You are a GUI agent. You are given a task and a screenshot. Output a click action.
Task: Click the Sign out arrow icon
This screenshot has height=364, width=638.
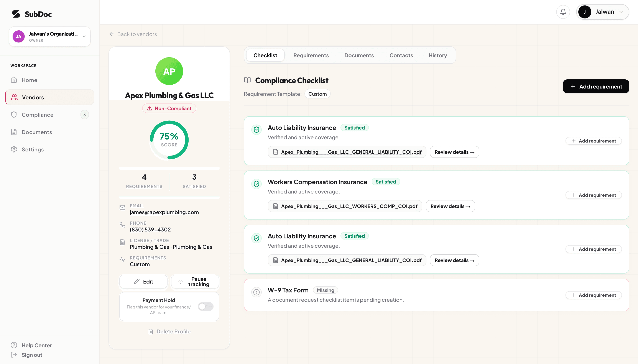[14, 355]
